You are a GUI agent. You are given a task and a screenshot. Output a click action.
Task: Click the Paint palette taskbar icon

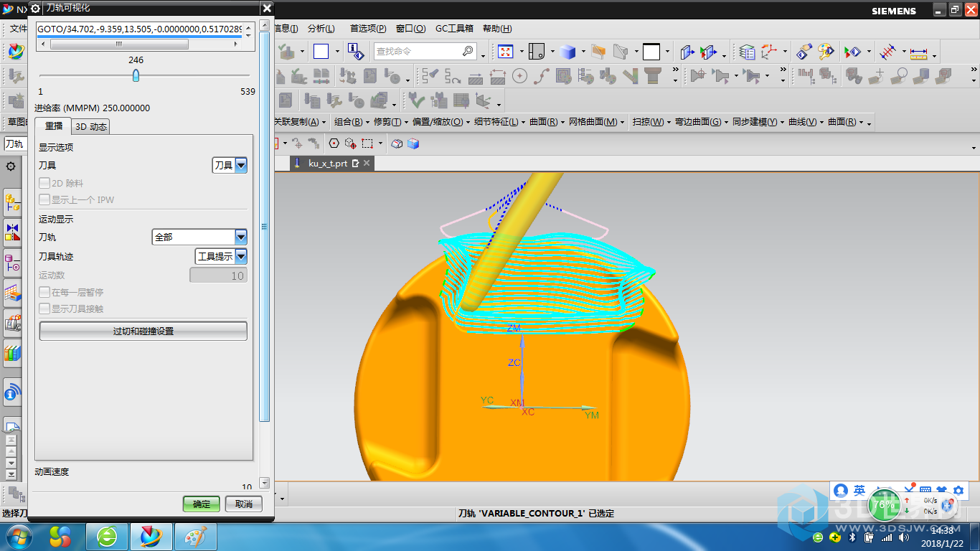(194, 537)
